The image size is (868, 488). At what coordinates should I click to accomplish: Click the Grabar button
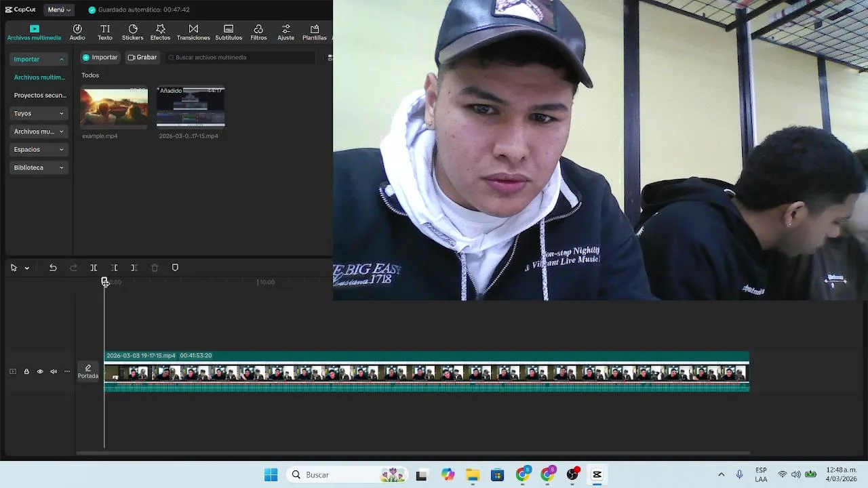pyautogui.click(x=142, y=58)
